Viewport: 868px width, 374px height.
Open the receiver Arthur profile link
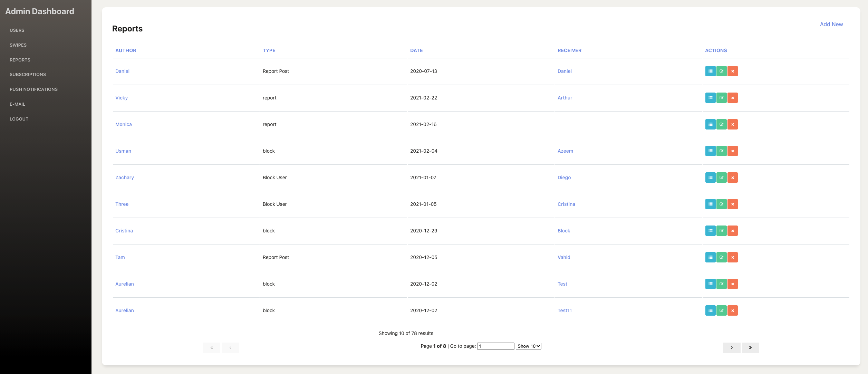coord(565,98)
